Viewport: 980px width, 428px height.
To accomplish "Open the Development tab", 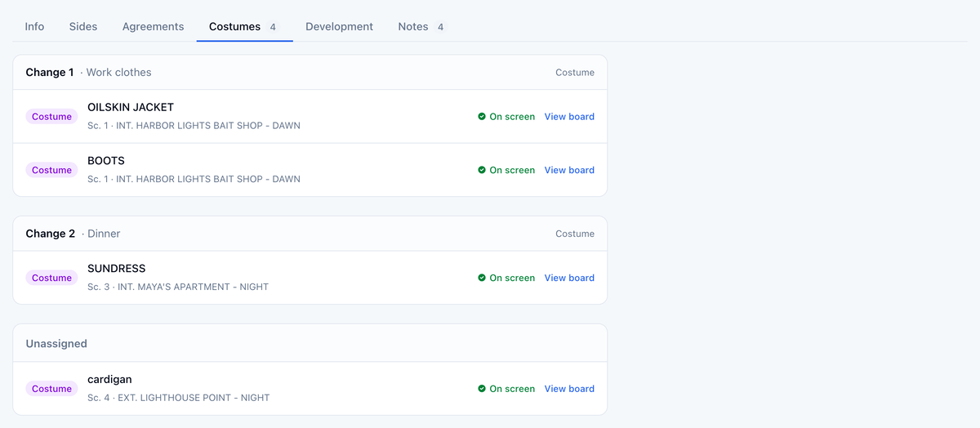I will [339, 27].
